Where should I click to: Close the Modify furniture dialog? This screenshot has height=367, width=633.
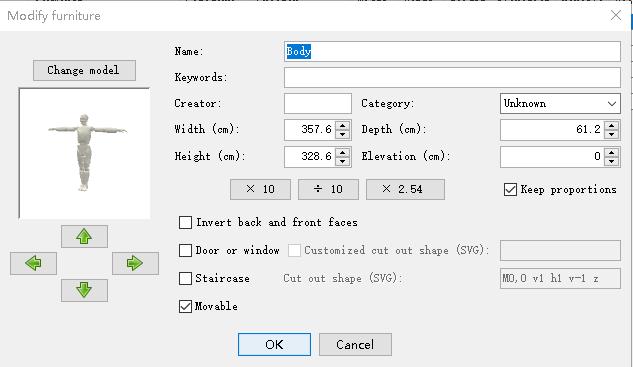[616, 15]
